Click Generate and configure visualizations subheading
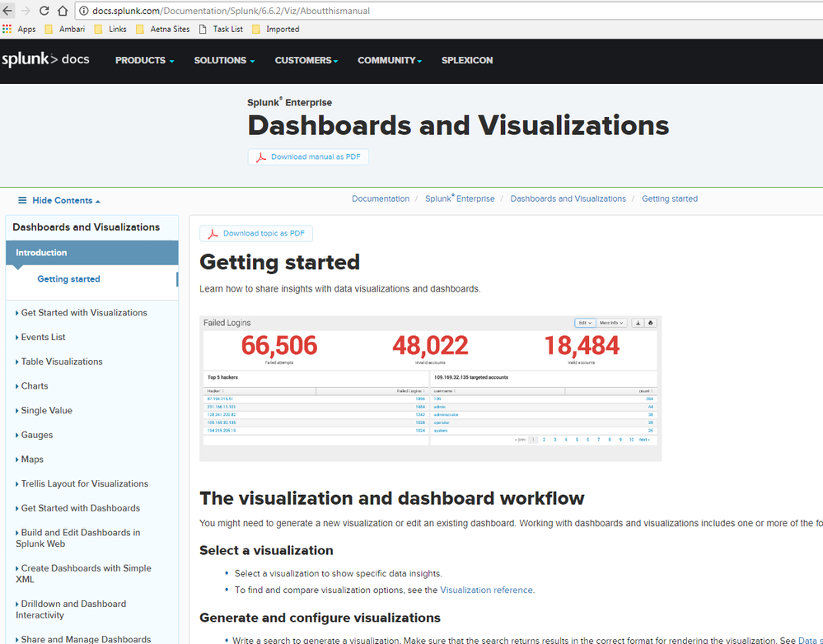Viewport: 823px width, 644px height. tap(320, 618)
